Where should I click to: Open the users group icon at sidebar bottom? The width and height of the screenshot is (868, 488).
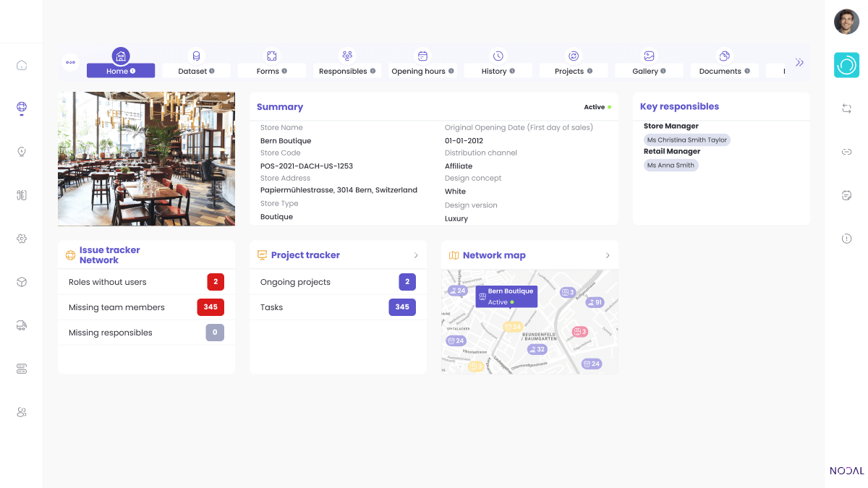point(22,412)
